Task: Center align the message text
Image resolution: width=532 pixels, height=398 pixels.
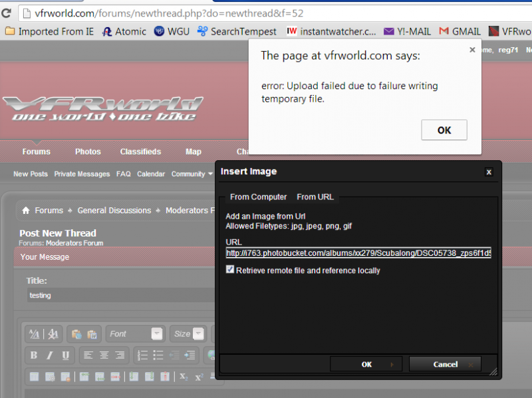Action: tap(104, 355)
